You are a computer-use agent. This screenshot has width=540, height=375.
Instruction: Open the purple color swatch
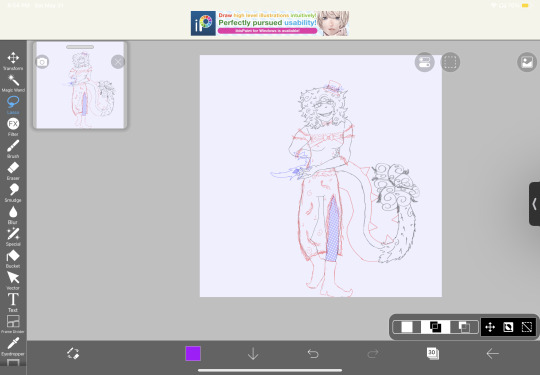tap(193, 354)
